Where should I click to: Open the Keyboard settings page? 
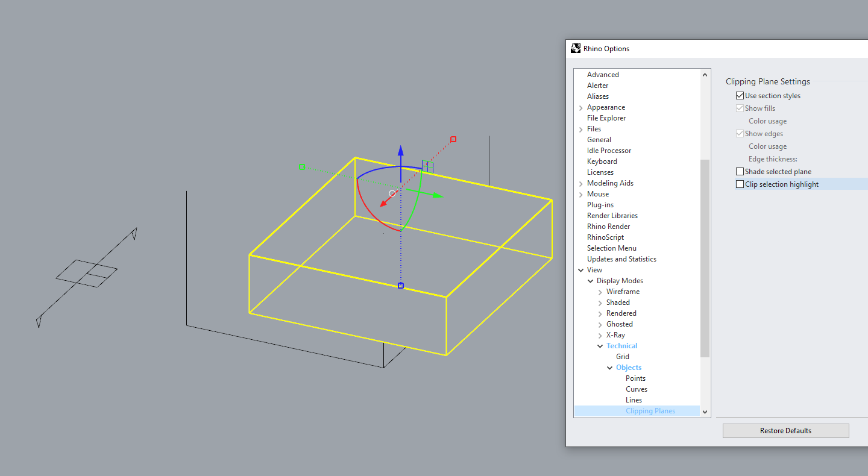pyautogui.click(x=602, y=161)
